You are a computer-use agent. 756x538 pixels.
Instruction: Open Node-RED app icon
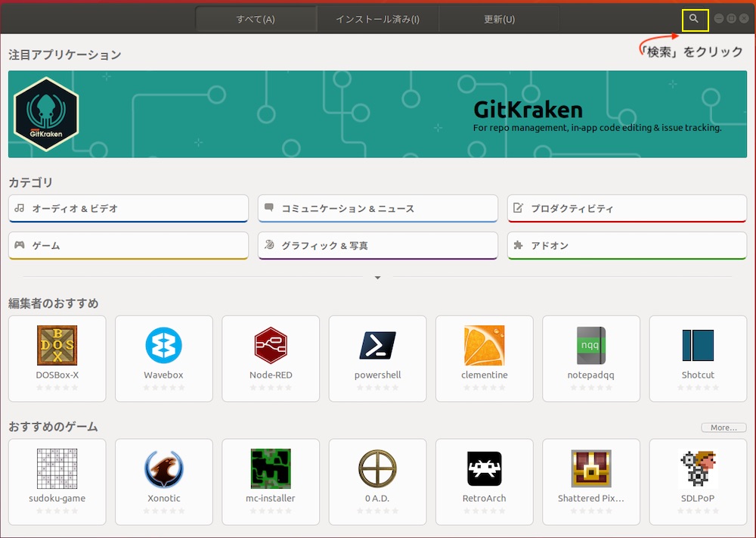tap(271, 345)
